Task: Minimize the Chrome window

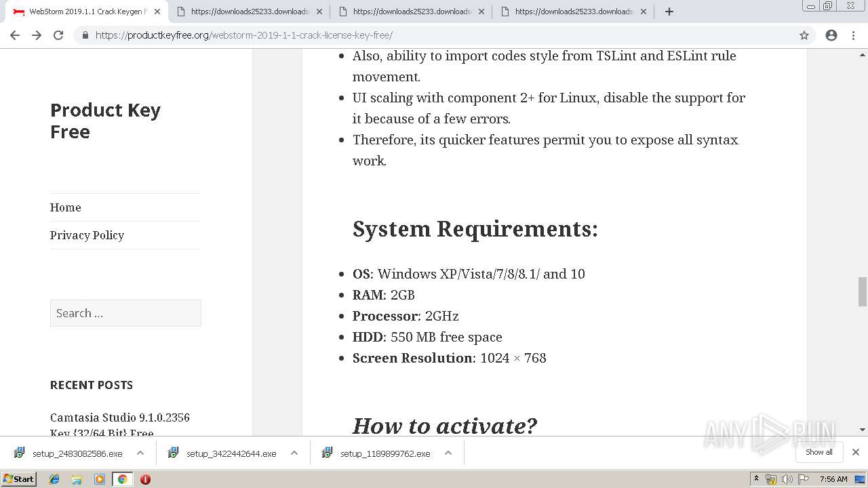Action: point(811,6)
